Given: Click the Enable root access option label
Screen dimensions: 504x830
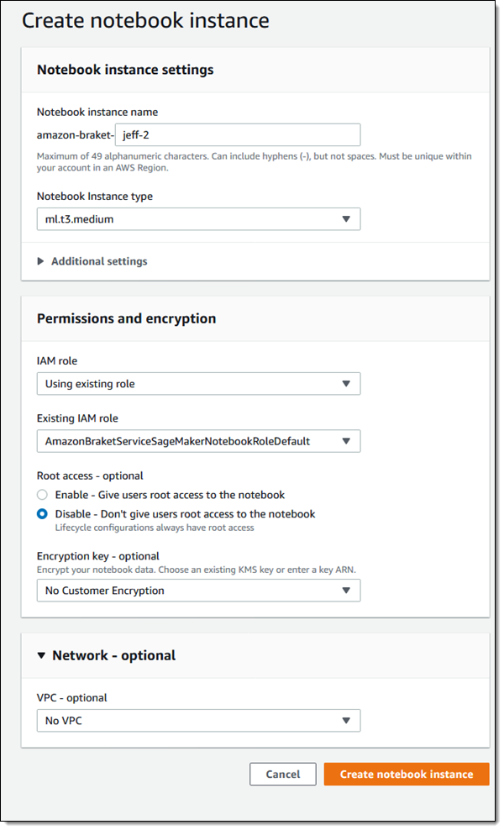Looking at the screenshot, I should click(170, 495).
